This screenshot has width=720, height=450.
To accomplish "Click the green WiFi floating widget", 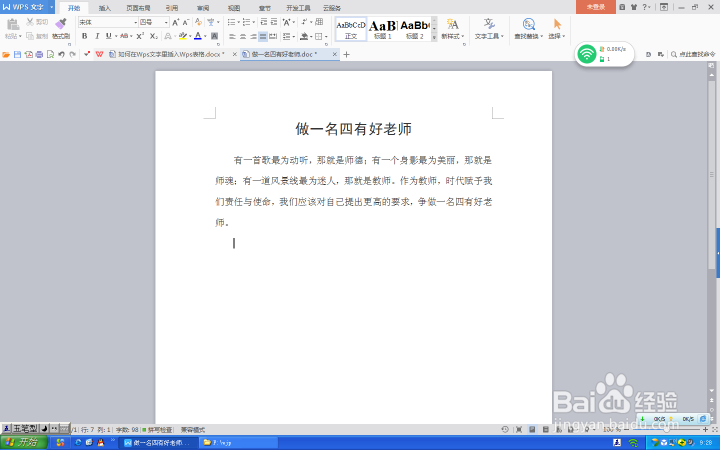I will click(586, 54).
